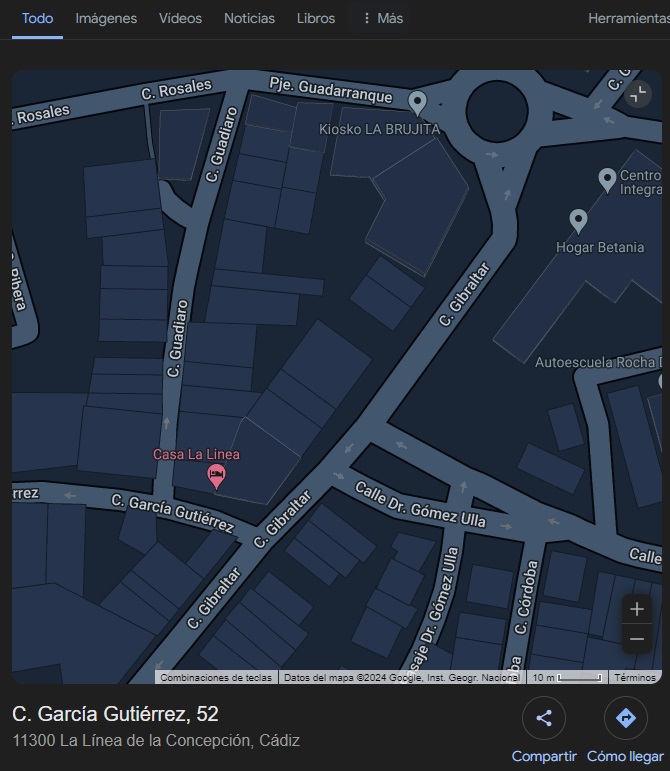Open the Más dropdown menu

(382, 18)
